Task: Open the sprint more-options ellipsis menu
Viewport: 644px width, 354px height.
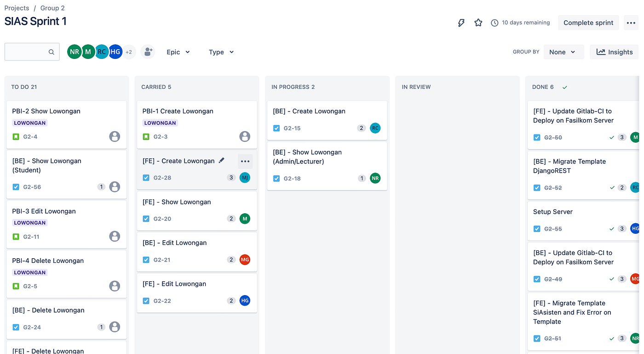Action: (631, 23)
